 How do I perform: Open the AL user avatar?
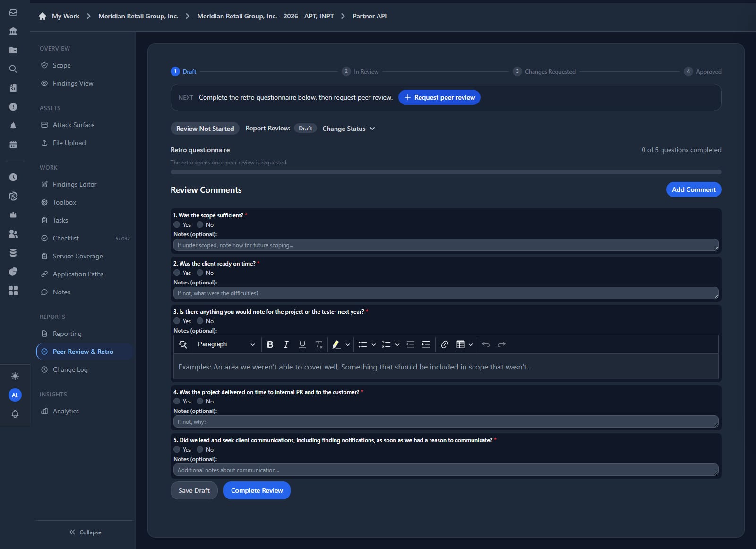(x=15, y=395)
